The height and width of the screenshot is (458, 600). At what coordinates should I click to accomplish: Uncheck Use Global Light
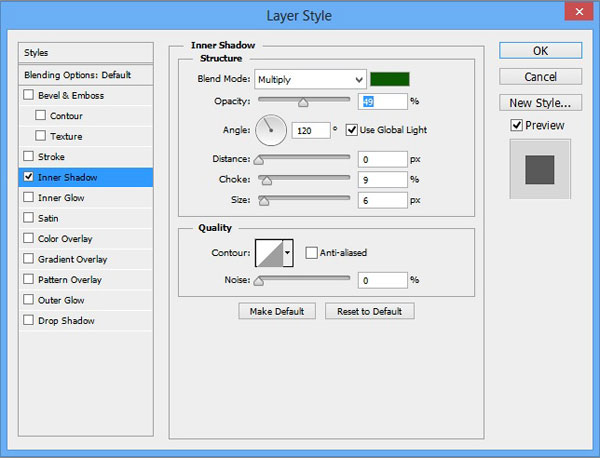pyautogui.click(x=352, y=129)
